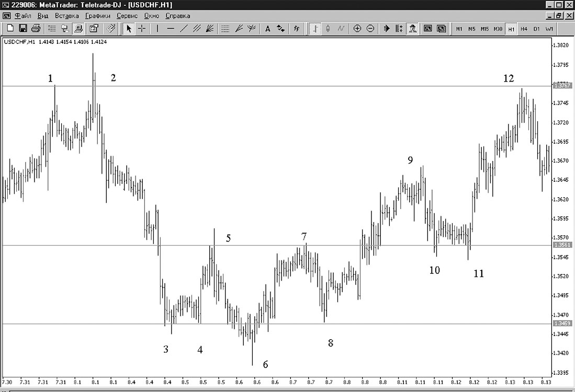The image size is (575, 392).
Task: Click the Print chart icon
Action: click(36, 28)
